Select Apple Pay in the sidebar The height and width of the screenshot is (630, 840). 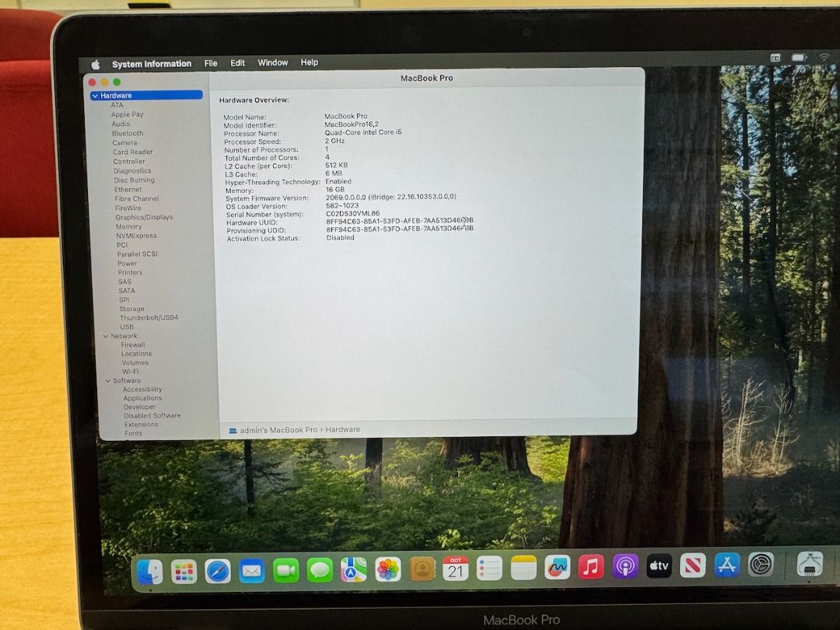pyautogui.click(x=127, y=114)
